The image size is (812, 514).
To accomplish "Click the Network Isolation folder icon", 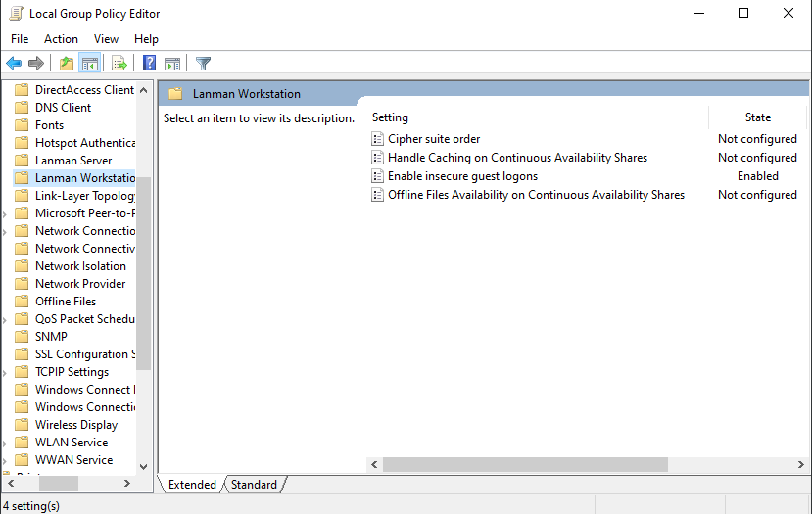I will coord(22,266).
